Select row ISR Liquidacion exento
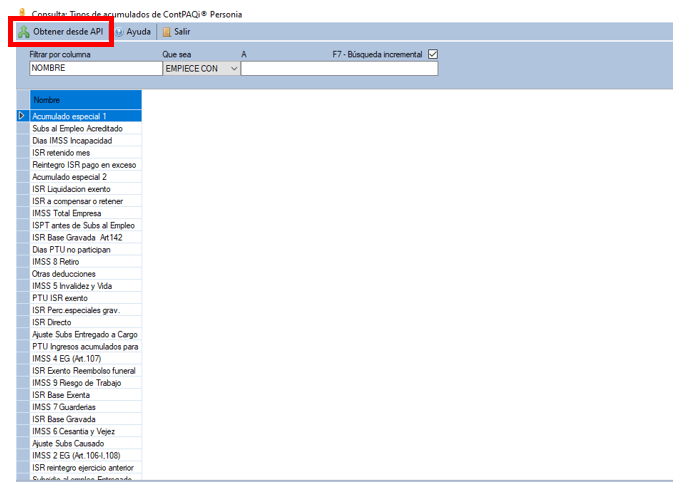The image size is (679, 484). point(86,189)
